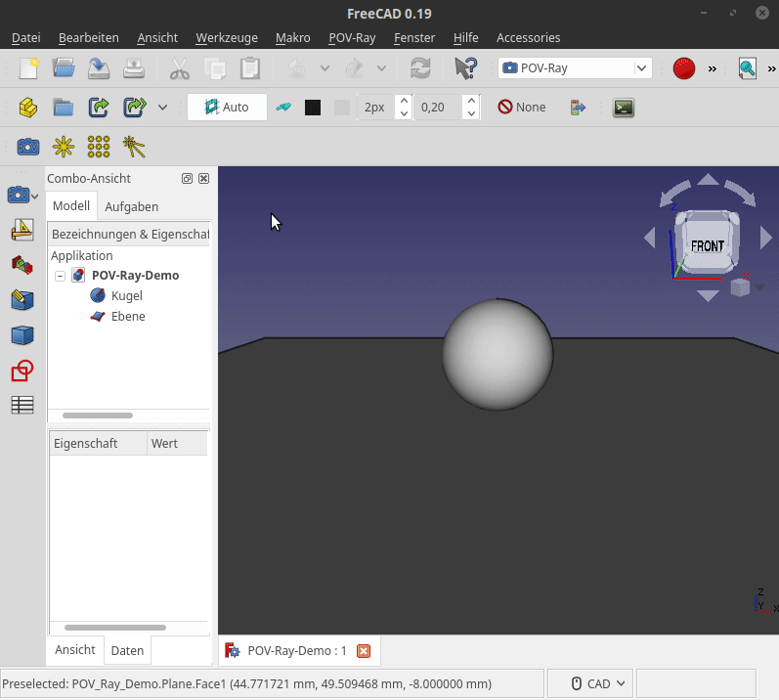
Task: Toggle the None autogroup button
Action: point(522,108)
